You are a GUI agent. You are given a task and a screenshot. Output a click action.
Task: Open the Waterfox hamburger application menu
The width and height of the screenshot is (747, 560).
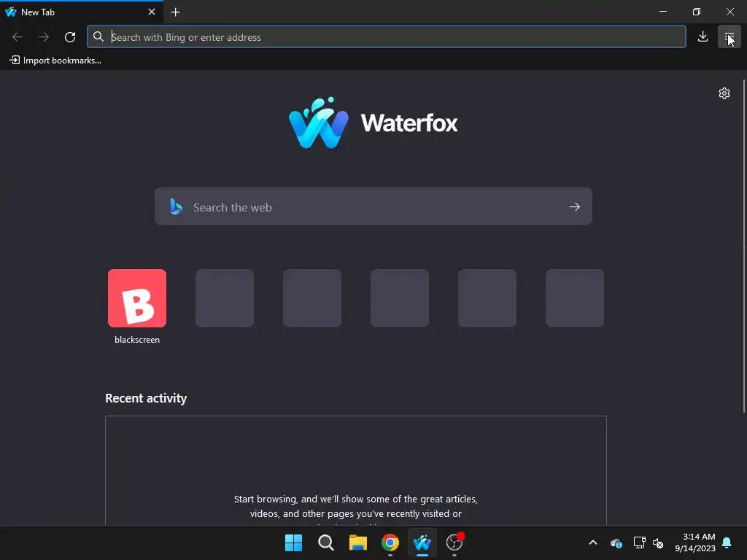(729, 36)
